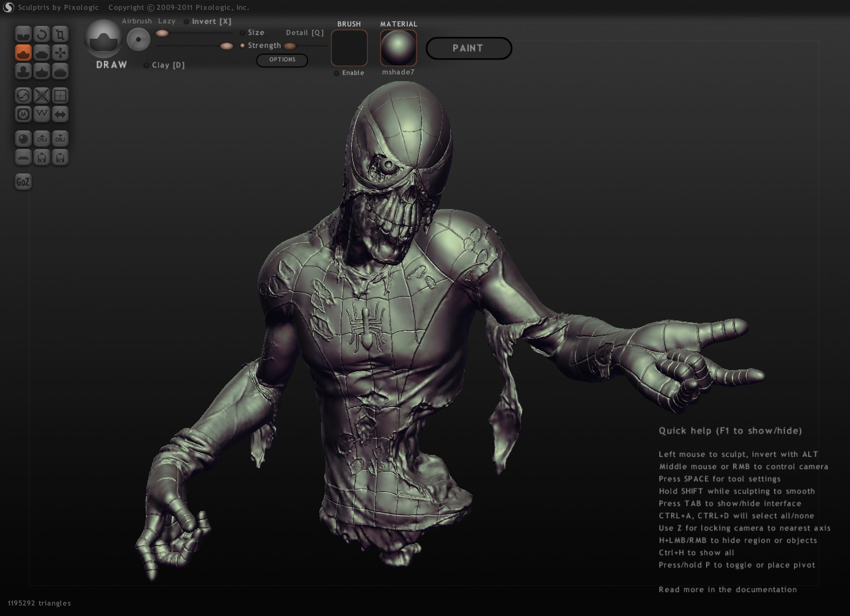Select the Pinch brush tool
Screen dimensions: 850x616
click(x=42, y=71)
